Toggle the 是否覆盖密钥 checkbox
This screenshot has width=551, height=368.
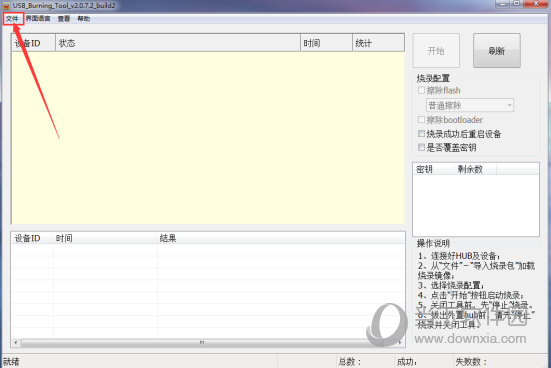point(421,147)
